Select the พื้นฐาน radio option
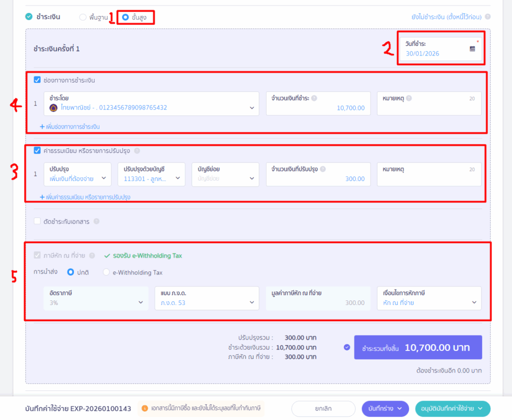512x420 pixels. point(82,17)
